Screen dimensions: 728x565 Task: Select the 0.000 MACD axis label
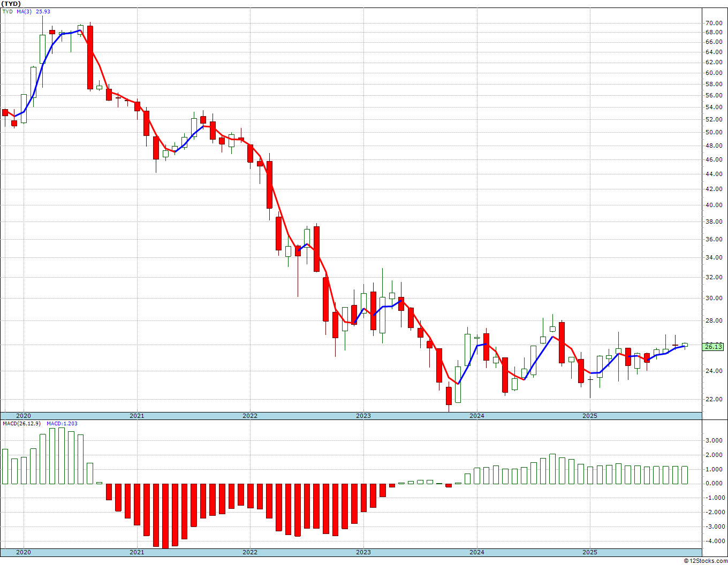coord(714,483)
